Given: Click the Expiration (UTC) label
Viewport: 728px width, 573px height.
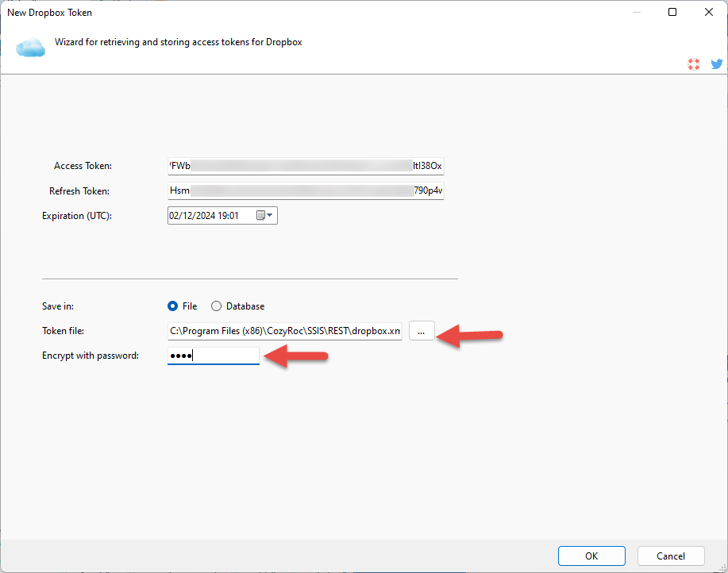Looking at the screenshot, I should 77,216.
